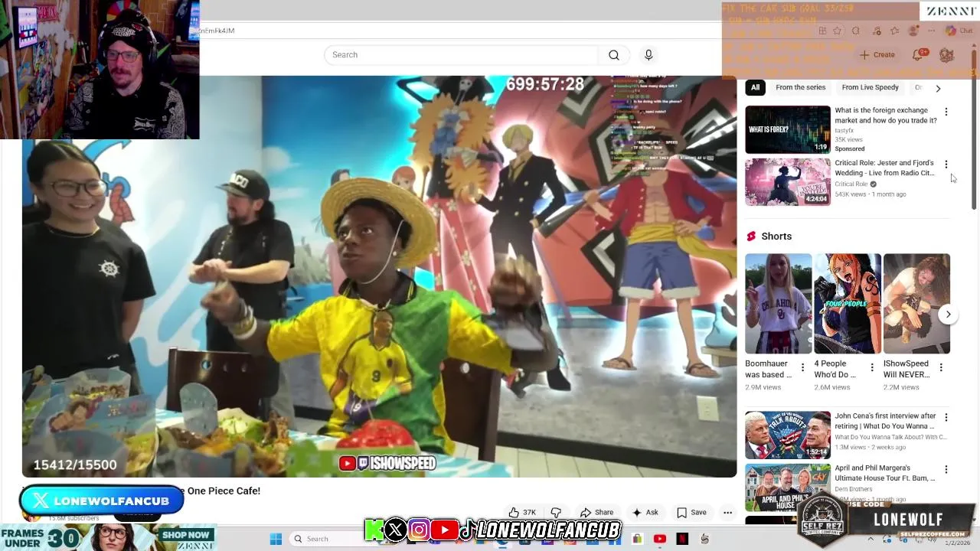Open IShowSpeed Will NEVER short
This screenshot has width=980, height=551.
tap(916, 304)
